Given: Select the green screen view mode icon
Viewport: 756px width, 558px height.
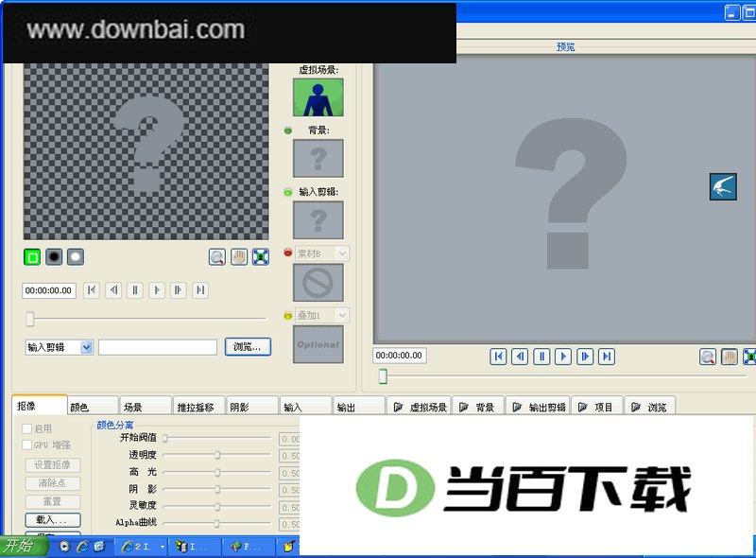Looking at the screenshot, I should pyautogui.click(x=32, y=257).
